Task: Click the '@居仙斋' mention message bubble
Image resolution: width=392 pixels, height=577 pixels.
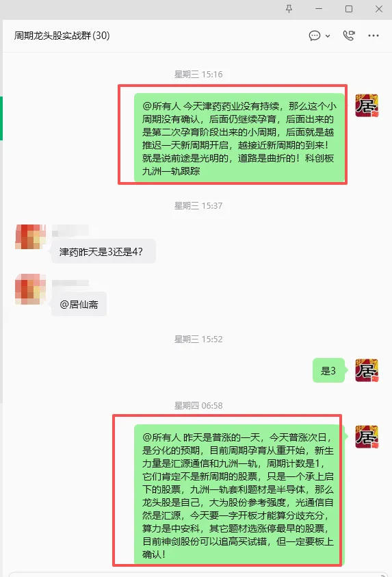Action: click(x=79, y=305)
